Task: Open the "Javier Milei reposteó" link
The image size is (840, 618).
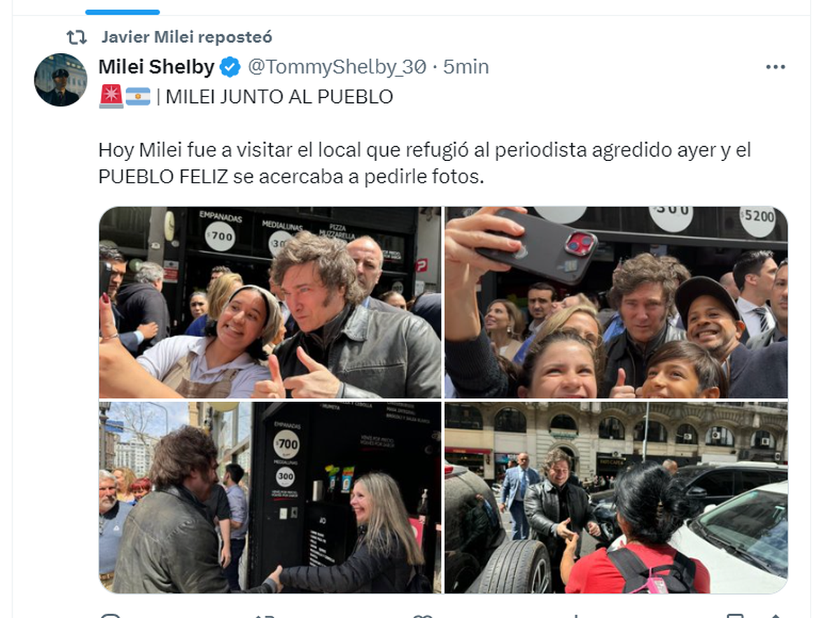Action: pos(186,37)
